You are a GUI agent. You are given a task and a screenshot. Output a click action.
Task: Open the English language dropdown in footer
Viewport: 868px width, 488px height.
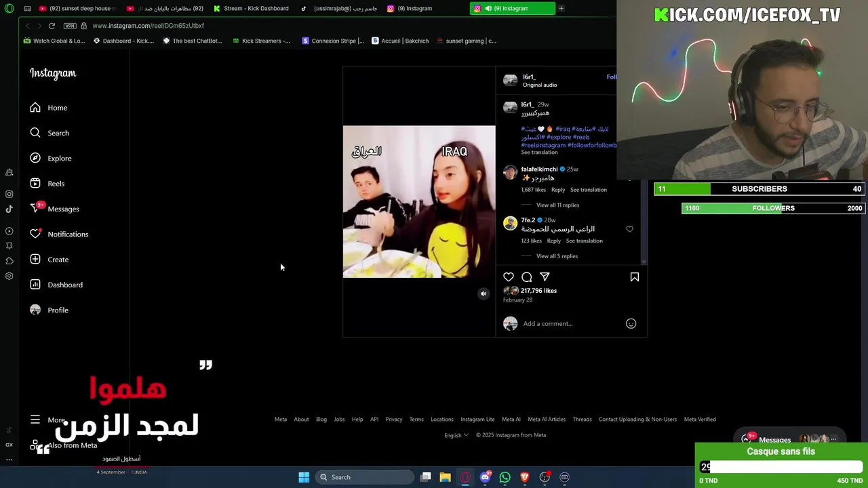(x=456, y=435)
